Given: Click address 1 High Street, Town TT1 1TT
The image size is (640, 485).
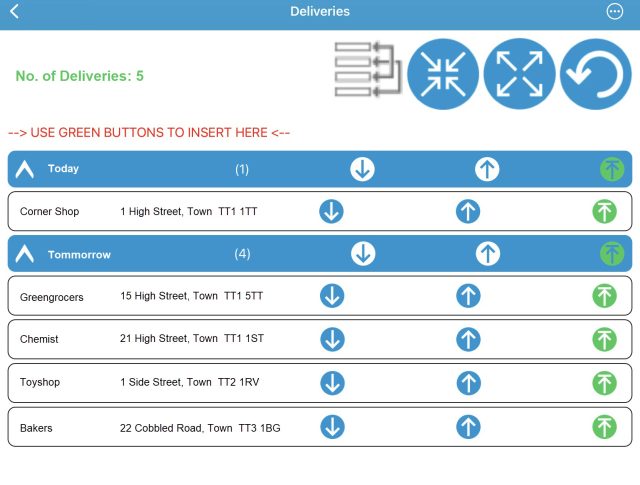Looking at the screenshot, I should pyautogui.click(x=189, y=211).
